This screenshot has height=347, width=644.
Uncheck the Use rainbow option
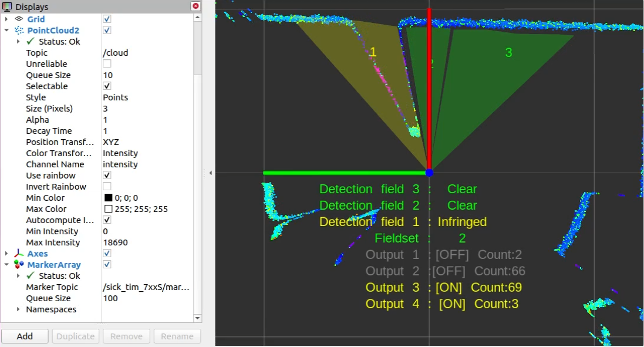(x=107, y=175)
